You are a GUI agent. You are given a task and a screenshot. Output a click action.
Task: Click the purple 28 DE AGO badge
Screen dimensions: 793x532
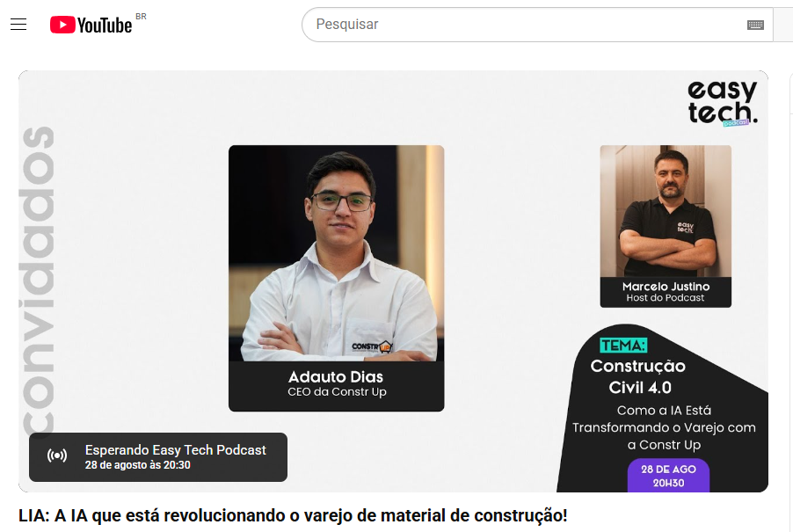(668, 476)
